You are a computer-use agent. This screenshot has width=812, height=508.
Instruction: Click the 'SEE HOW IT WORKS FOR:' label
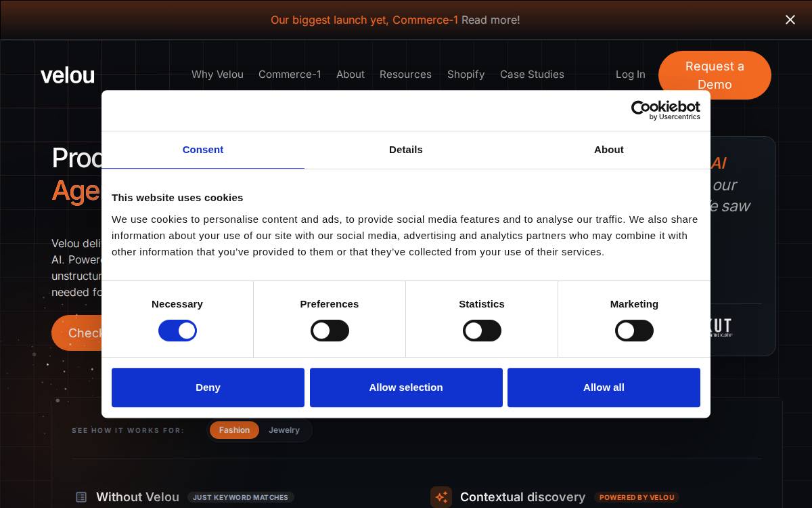tap(128, 430)
